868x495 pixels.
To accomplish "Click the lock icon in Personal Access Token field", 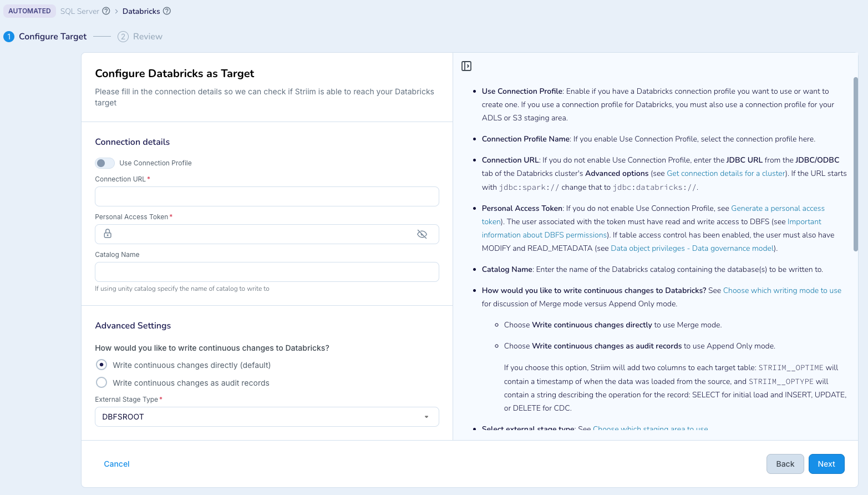I will (x=107, y=234).
